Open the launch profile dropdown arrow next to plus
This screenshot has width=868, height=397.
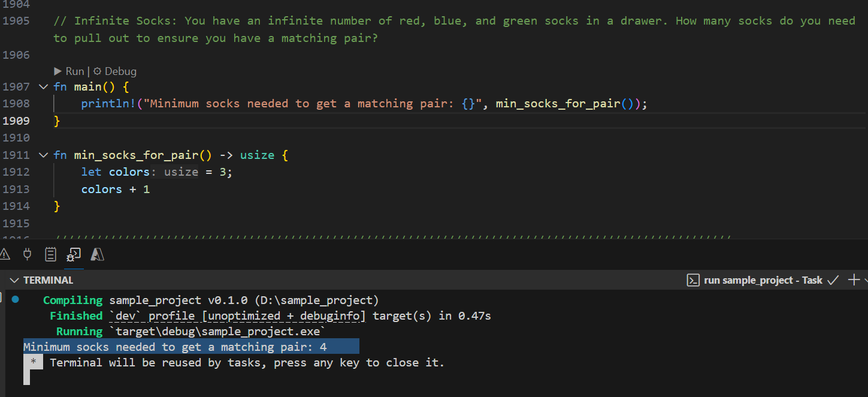(x=865, y=280)
